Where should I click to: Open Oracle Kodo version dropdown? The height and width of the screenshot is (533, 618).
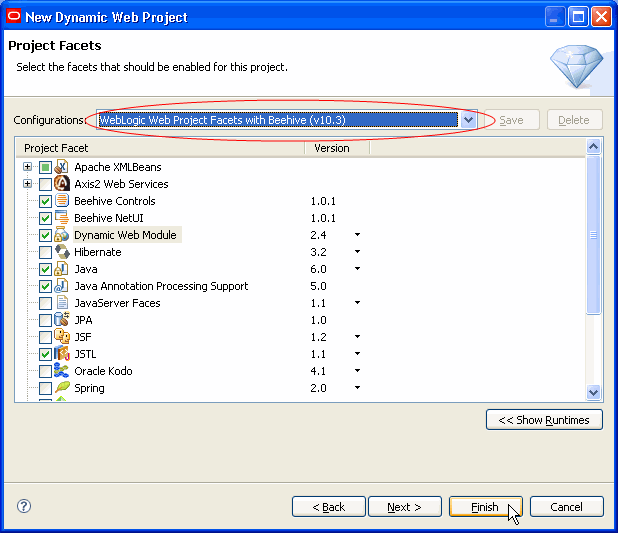pos(357,371)
